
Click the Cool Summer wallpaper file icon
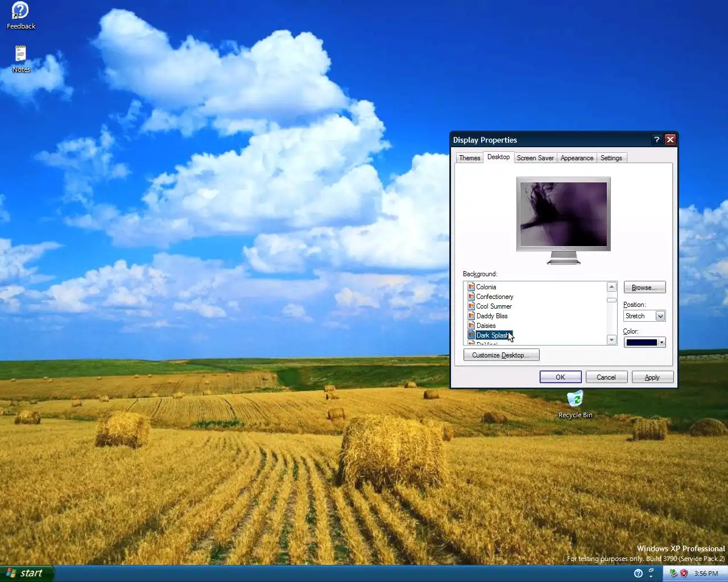tap(471, 306)
